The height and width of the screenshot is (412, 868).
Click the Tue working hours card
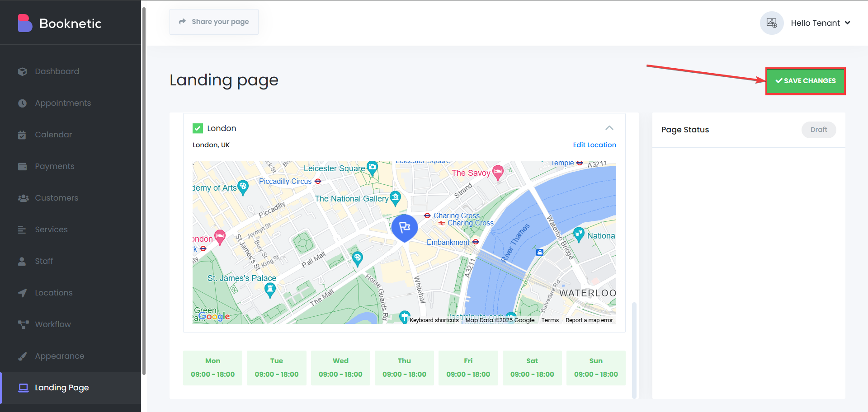click(277, 368)
